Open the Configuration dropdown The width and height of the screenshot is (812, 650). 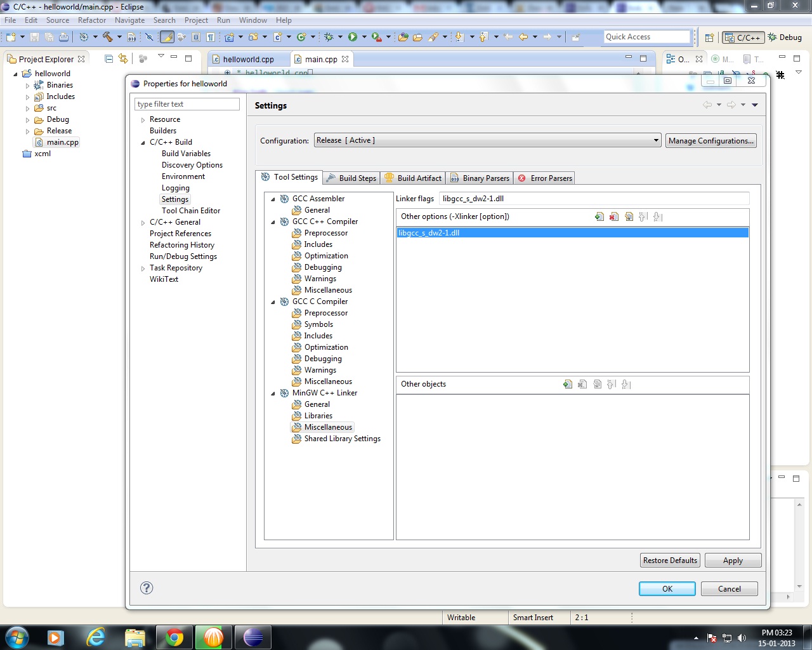coord(488,140)
